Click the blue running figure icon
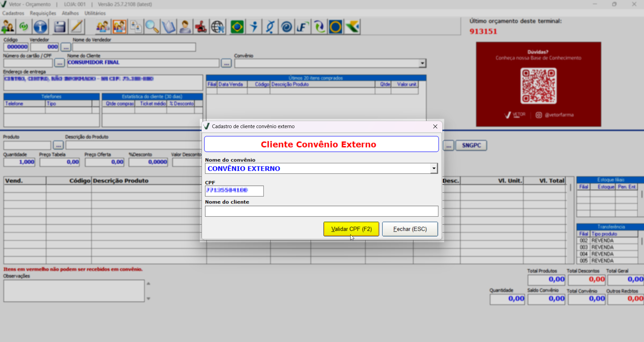This screenshot has height=342, width=644. [254, 27]
